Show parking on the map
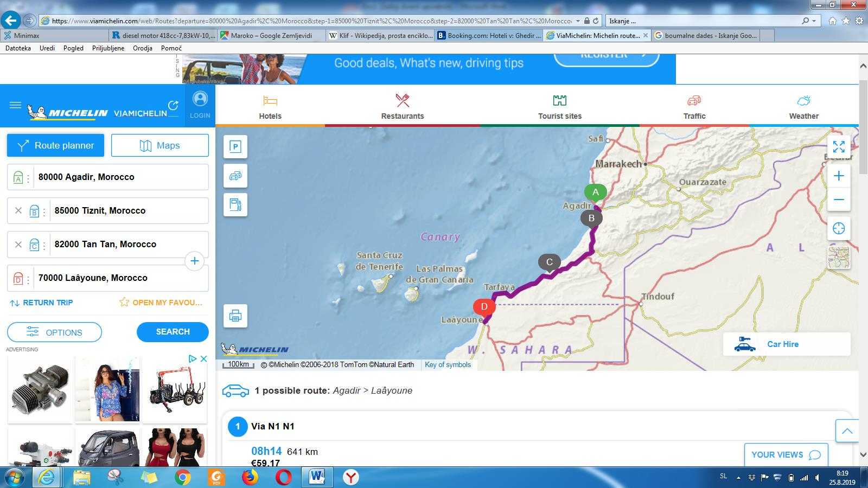 click(x=235, y=146)
